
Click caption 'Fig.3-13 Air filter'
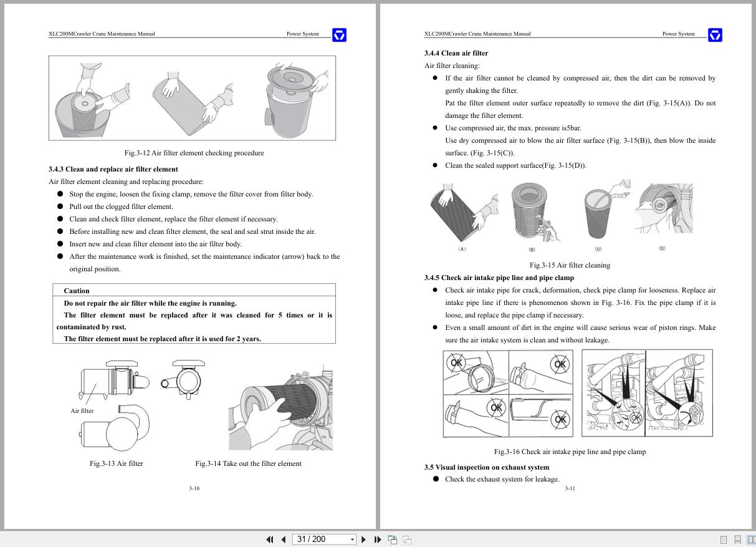pos(116,463)
